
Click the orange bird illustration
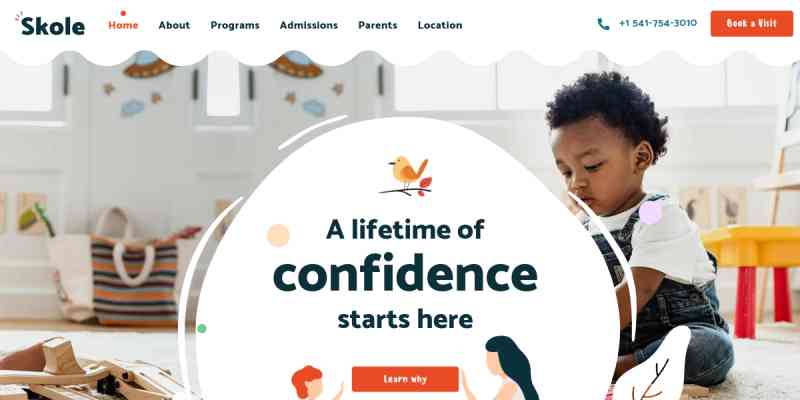(406, 176)
